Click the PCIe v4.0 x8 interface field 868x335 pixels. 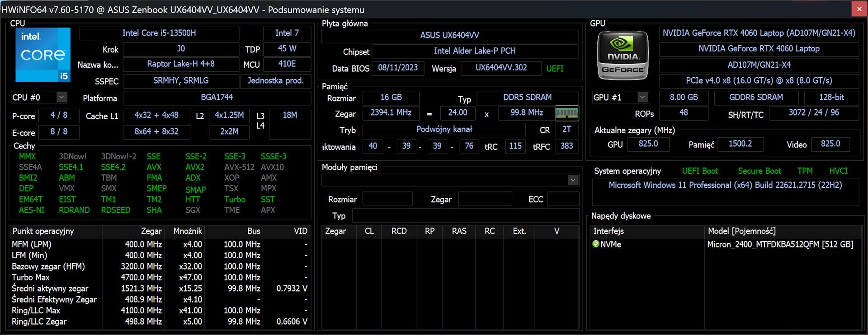[759, 81]
